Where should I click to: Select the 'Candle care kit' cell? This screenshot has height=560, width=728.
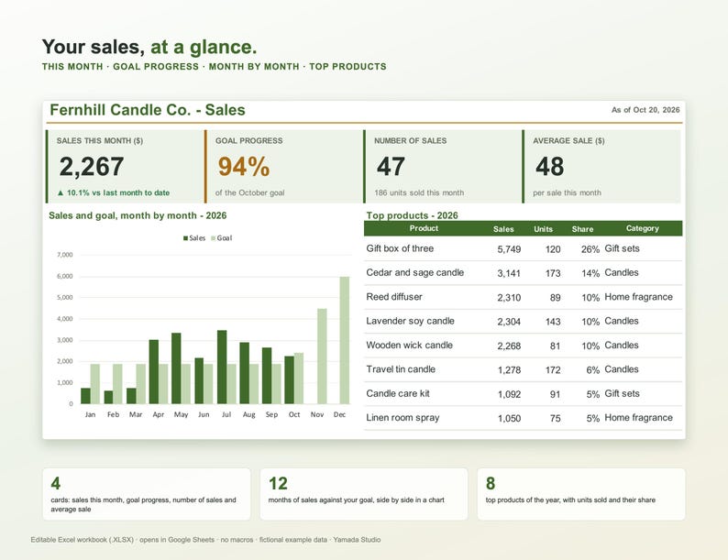pos(398,393)
